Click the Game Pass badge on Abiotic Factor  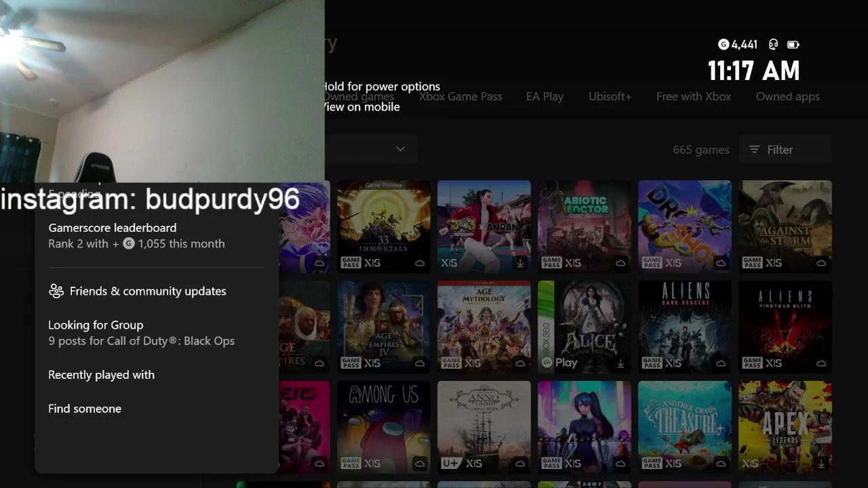(x=551, y=263)
